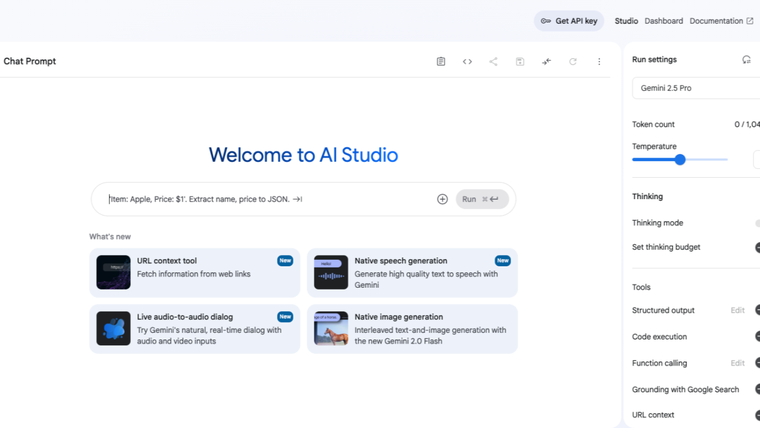Toggle the Set thinking budget switch
Screen dimensions: 760x428
coord(757,247)
